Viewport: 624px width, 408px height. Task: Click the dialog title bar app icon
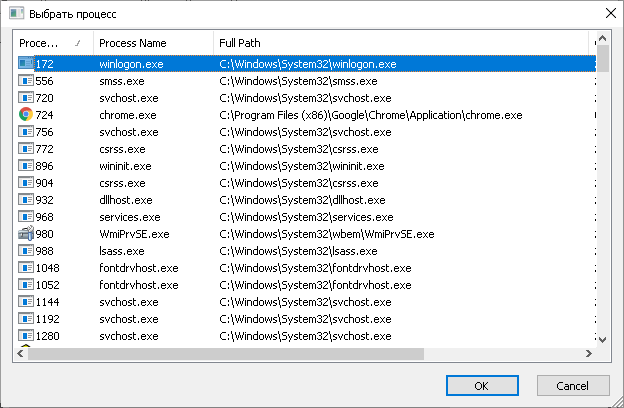17,13
